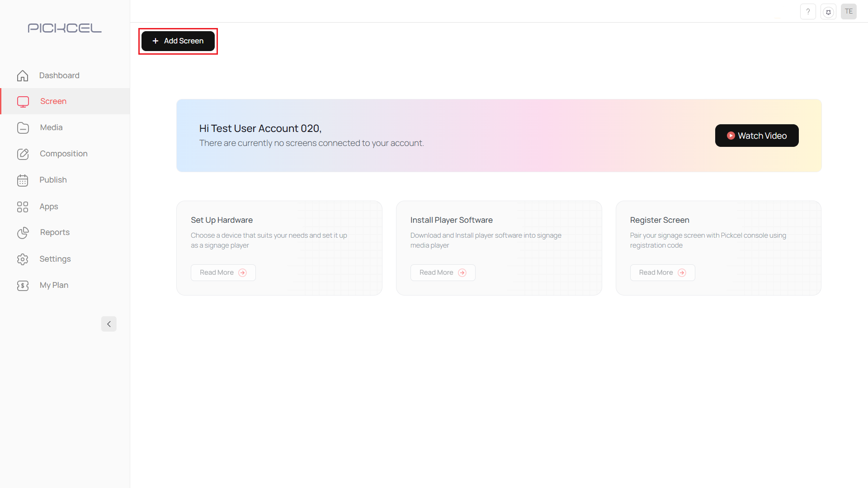Select the Screen icon in the sidebar
The height and width of the screenshot is (488, 868).
click(x=23, y=101)
